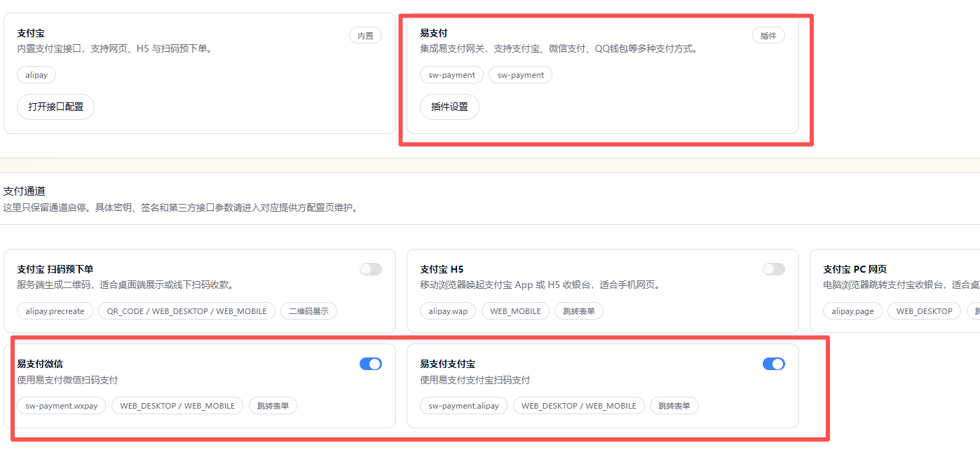Click the QR_CODE / WEB_DESKTOP / WEB_MOBILE tag
The image size is (980, 450).
(186, 311)
